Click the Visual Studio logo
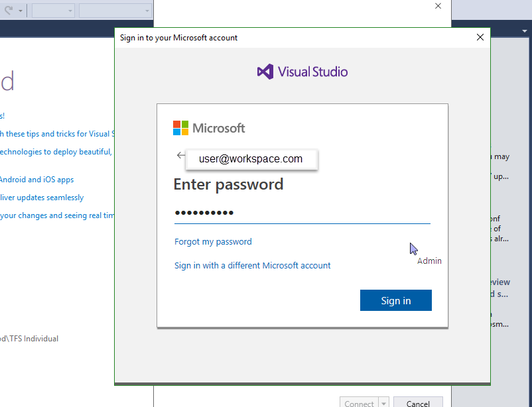Image resolution: width=532 pixels, height=407 pixels. coord(302,72)
